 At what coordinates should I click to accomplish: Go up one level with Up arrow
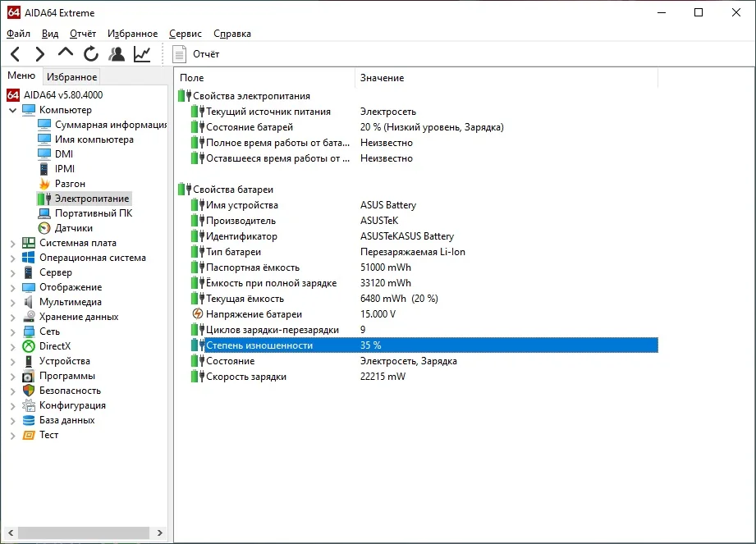coord(66,52)
